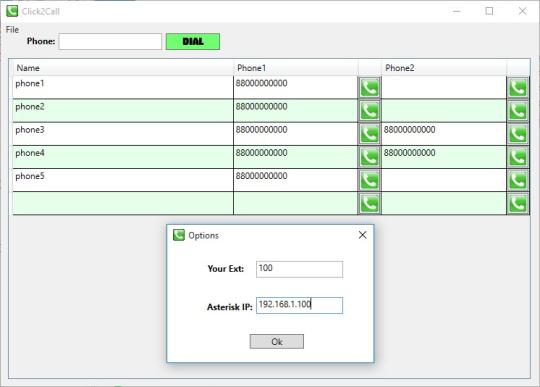Call Phone2 number for phone1 row

point(518,87)
